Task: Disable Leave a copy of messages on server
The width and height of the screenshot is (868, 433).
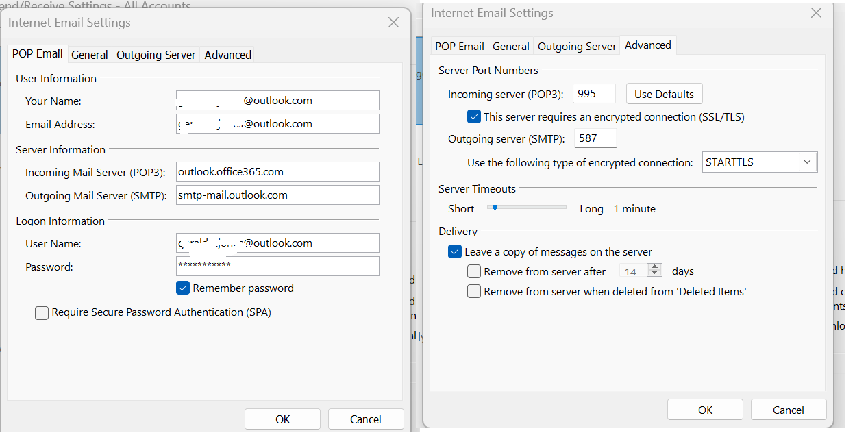Action: point(454,251)
